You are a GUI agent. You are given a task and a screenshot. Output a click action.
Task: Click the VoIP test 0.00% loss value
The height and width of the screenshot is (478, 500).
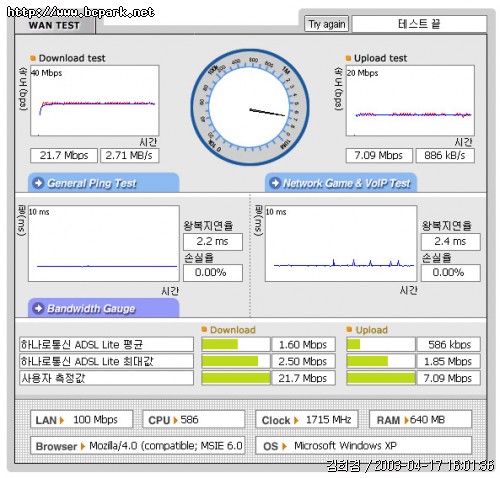450,273
